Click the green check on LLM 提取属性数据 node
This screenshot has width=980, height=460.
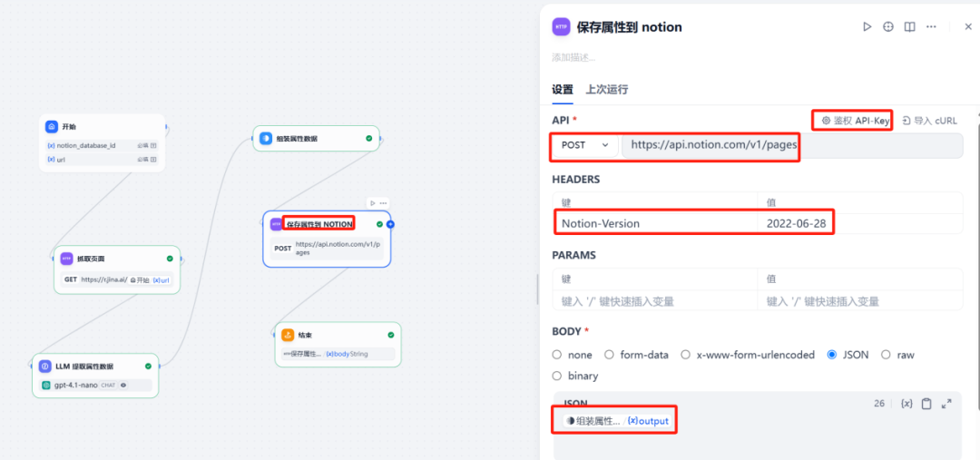tap(148, 367)
